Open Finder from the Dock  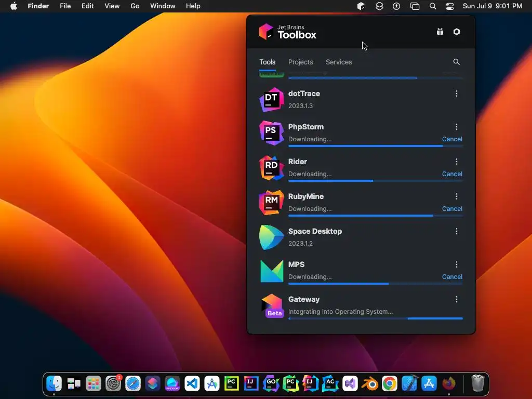(54, 384)
